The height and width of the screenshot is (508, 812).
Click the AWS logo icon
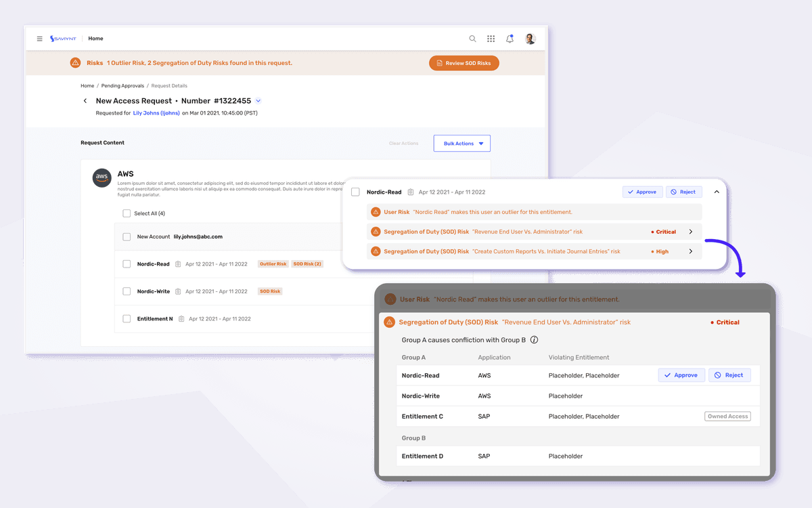102,177
